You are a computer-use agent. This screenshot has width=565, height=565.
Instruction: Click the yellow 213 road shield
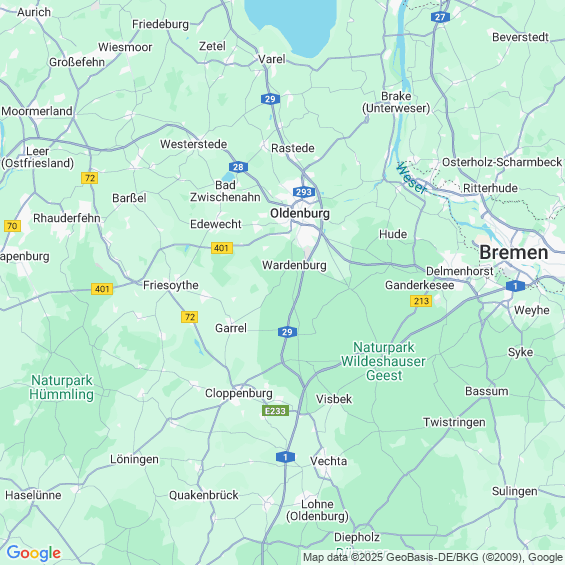pyautogui.click(x=421, y=301)
